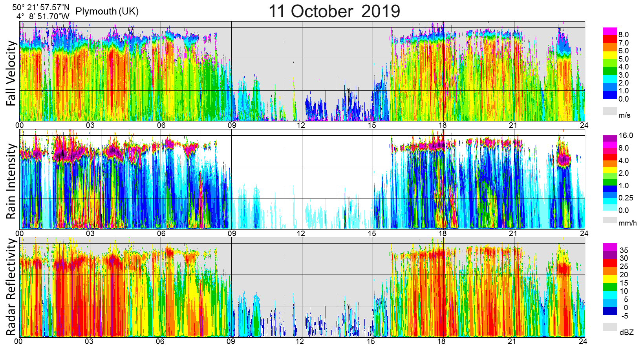Click the '20' value in Reflectivity legend
644x353 pixels.
tap(624, 275)
